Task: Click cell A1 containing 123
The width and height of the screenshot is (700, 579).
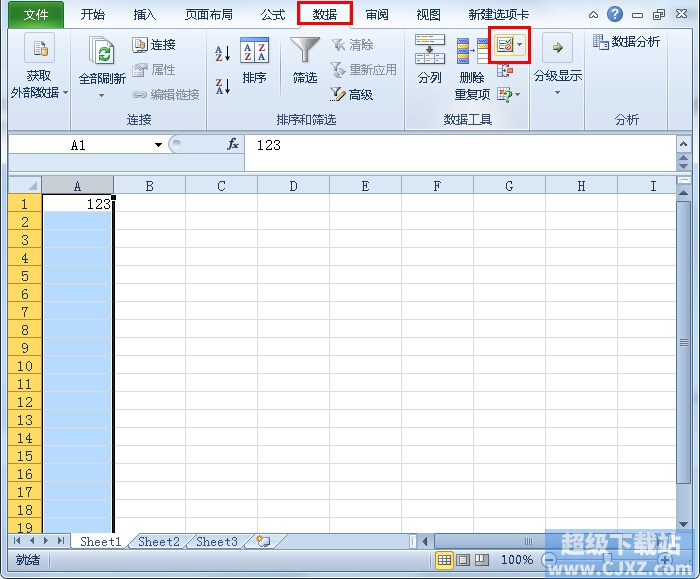Action: [x=78, y=204]
